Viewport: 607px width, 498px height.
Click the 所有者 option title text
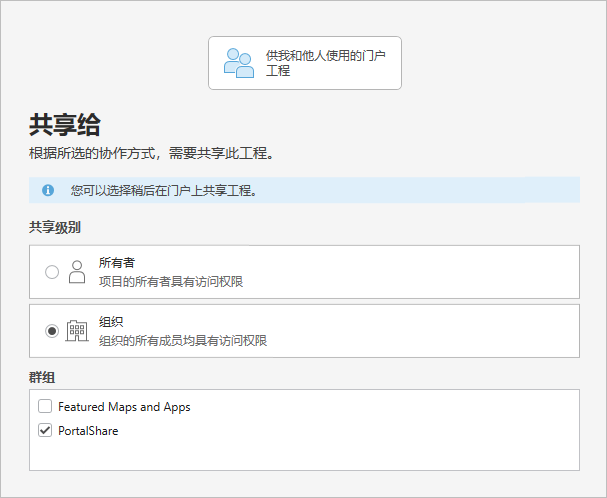[117, 263]
